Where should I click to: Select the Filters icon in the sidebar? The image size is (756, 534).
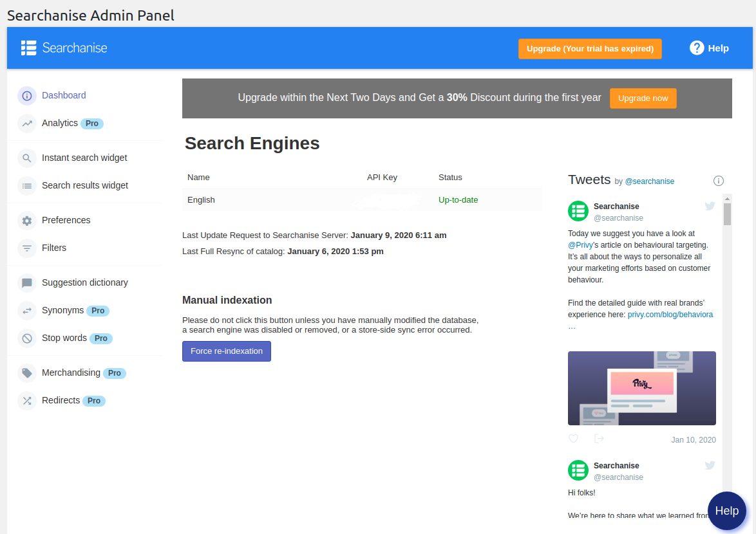tap(26, 248)
